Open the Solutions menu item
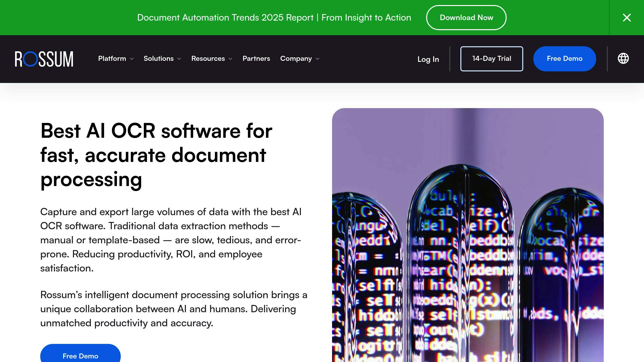Image resolution: width=644 pixels, height=362 pixels. [x=158, y=59]
